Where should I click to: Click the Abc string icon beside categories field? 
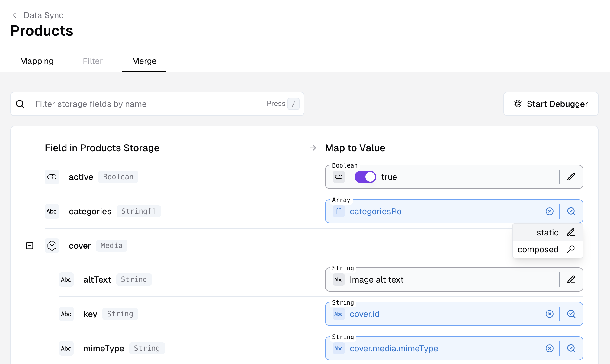pos(52,211)
